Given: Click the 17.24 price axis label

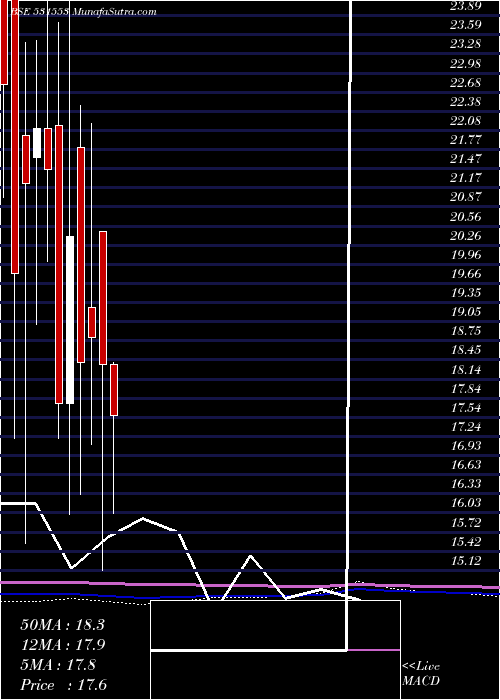Looking at the screenshot, I should pos(465,427).
